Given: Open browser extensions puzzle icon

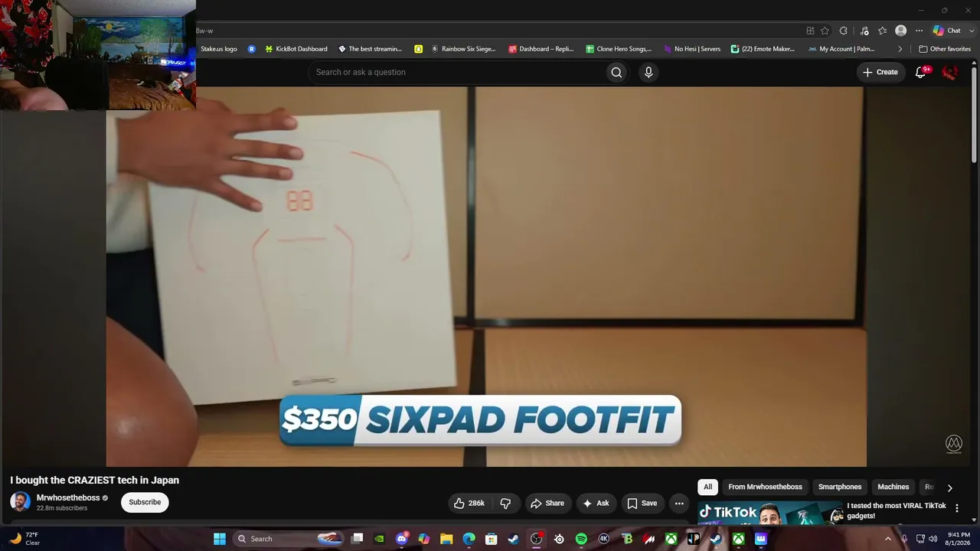Looking at the screenshot, I should (844, 31).
